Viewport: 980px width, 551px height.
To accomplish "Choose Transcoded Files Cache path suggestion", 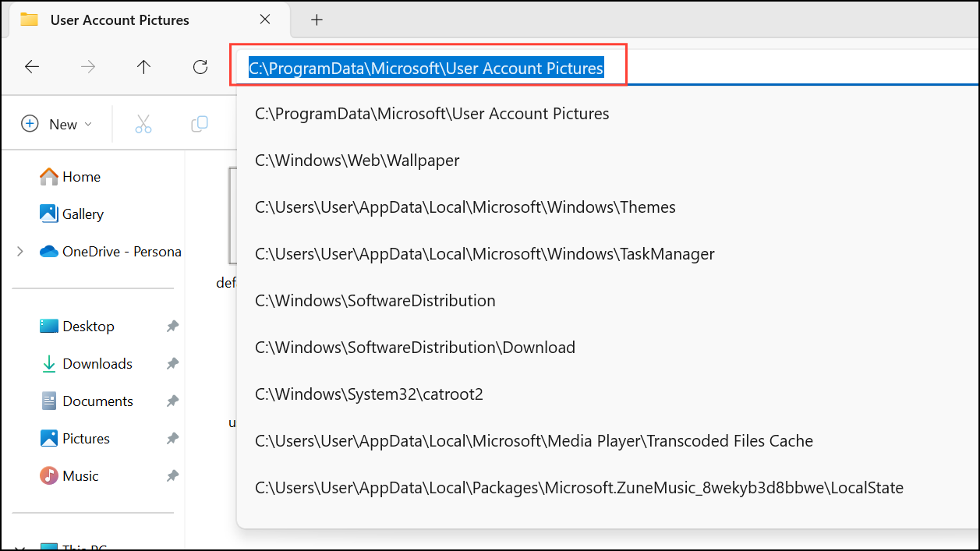I will (608, 441).
